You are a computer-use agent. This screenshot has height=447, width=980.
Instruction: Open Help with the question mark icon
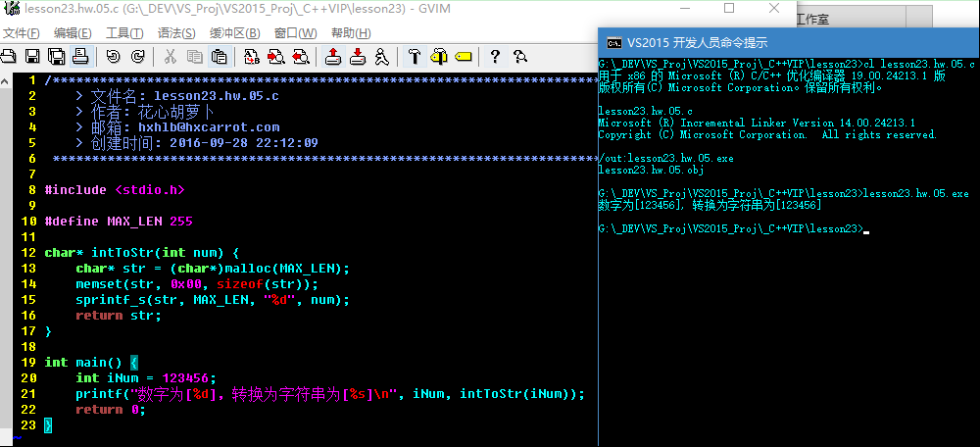[496, 56]
